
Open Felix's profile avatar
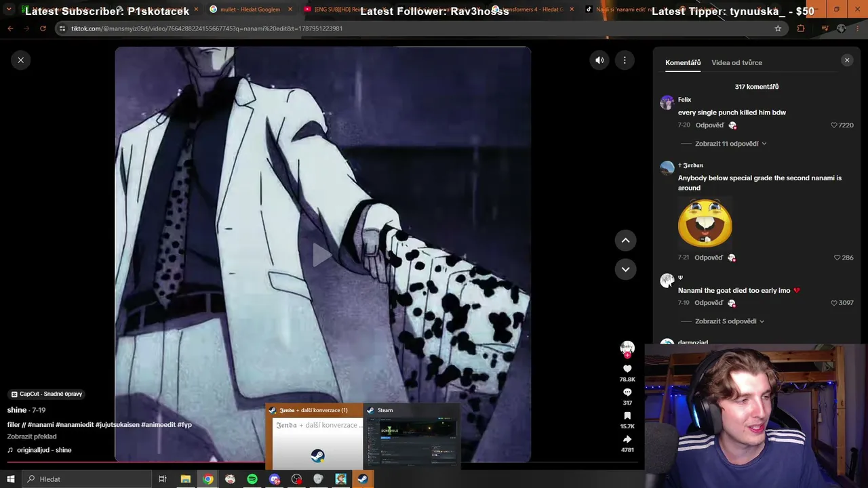coord(667,102)
